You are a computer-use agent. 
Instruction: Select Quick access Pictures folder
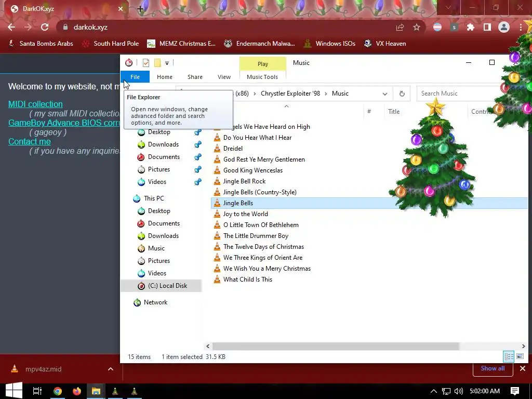click(x=159, y=170)
